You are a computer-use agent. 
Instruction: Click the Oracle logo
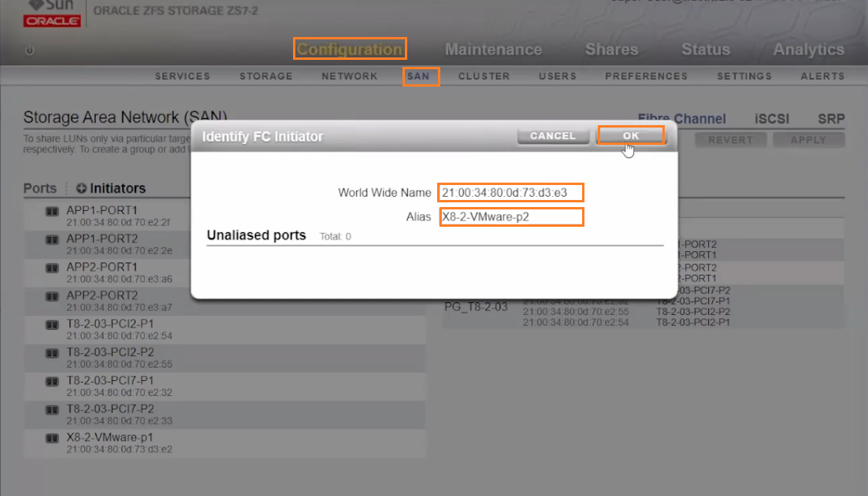52,20
